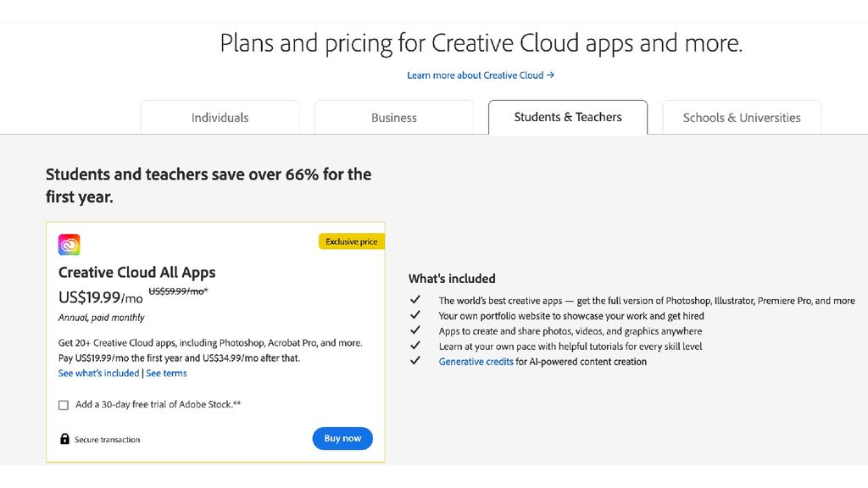The height and width of the screenshot is (488, 868).
Task: Open the See terms link
Action: [x=166, y=373]
